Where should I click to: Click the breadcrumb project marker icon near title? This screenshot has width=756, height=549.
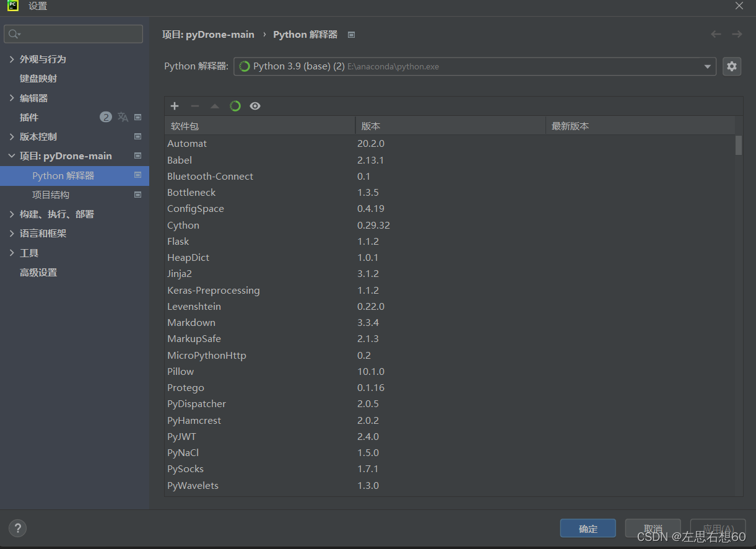click(x=352, y=35)
